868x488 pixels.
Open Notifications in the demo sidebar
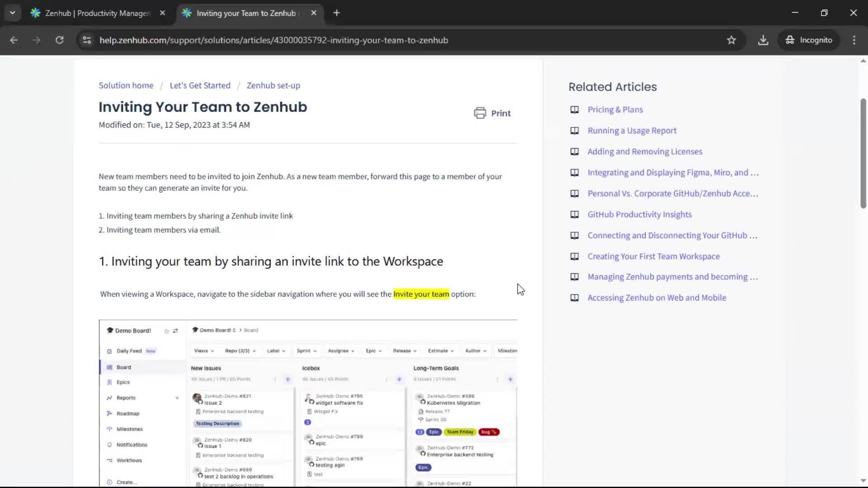point(132,444)
